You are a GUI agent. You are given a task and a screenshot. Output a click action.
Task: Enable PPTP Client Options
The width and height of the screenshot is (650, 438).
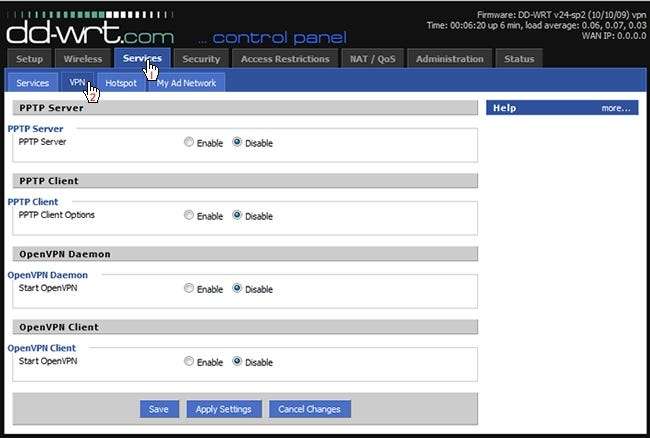pyautogui.click(x=189, y=215)
